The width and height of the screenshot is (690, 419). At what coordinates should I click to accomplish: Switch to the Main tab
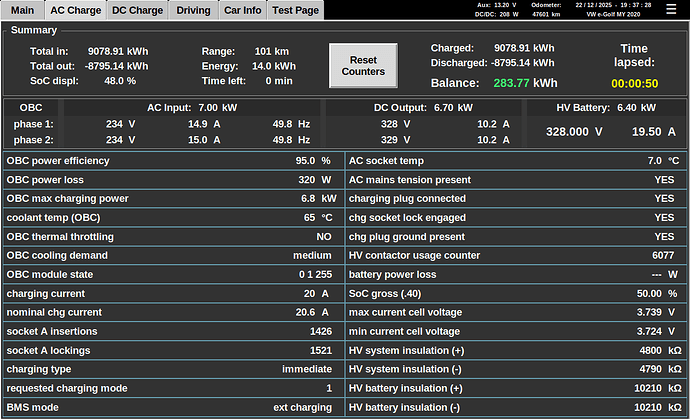coord(22,10)
